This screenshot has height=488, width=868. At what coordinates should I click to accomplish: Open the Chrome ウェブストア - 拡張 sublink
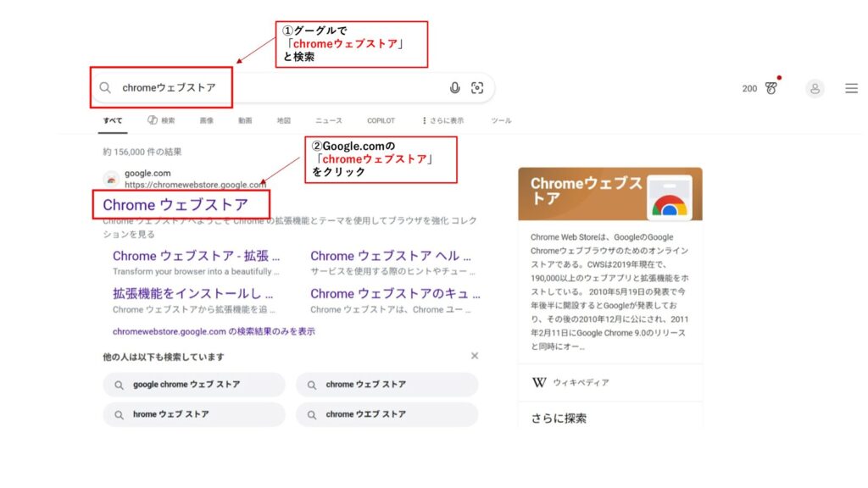(x=197, y=256)
